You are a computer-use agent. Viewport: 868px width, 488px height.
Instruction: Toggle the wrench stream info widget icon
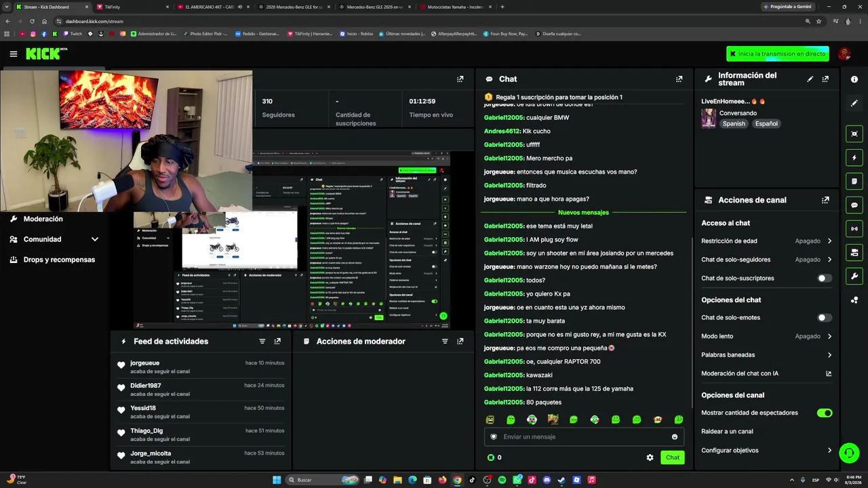tap(854, 276)
